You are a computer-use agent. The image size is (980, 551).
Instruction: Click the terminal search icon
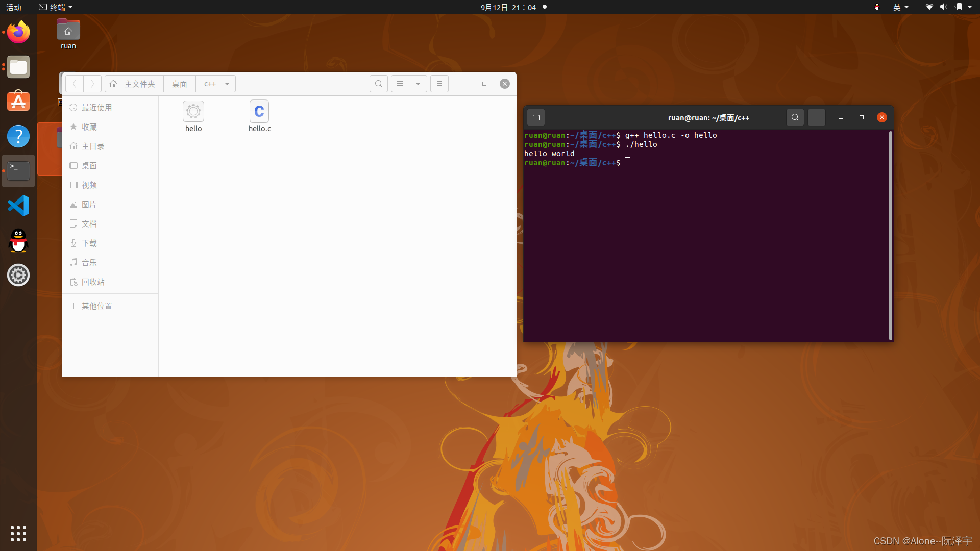point(795,118)
